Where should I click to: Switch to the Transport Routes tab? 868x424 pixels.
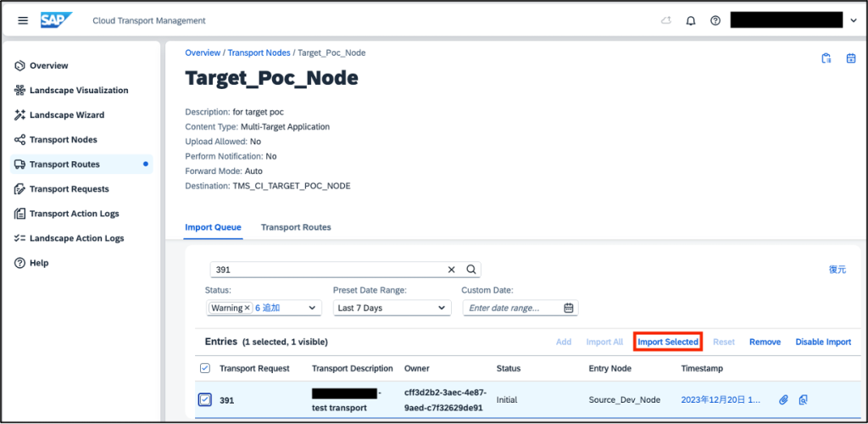[x=296, y=227]
